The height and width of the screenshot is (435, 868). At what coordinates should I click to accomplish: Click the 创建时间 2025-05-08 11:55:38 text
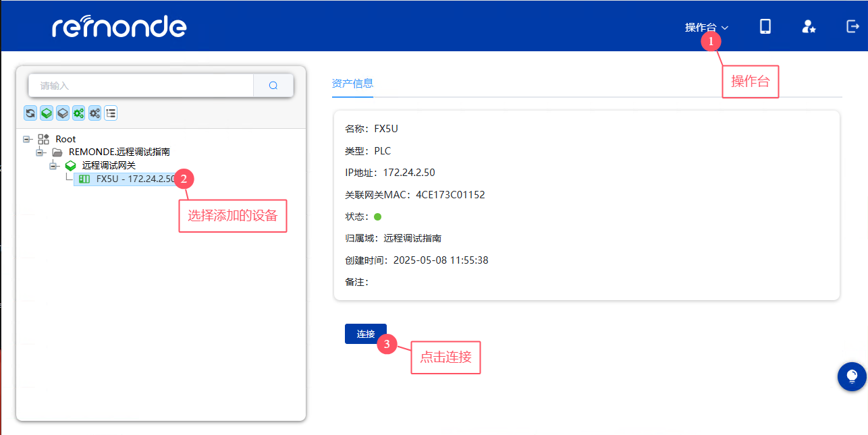point(416,260)
